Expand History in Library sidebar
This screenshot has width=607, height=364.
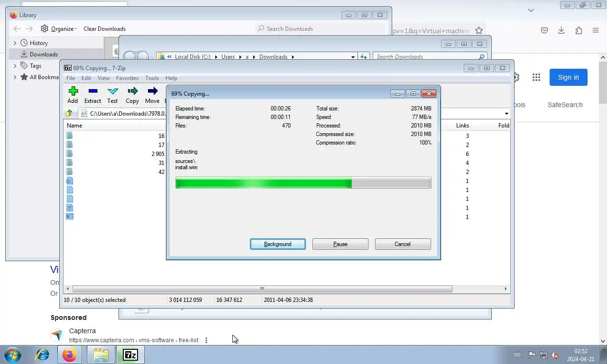(x=15, y=43)
